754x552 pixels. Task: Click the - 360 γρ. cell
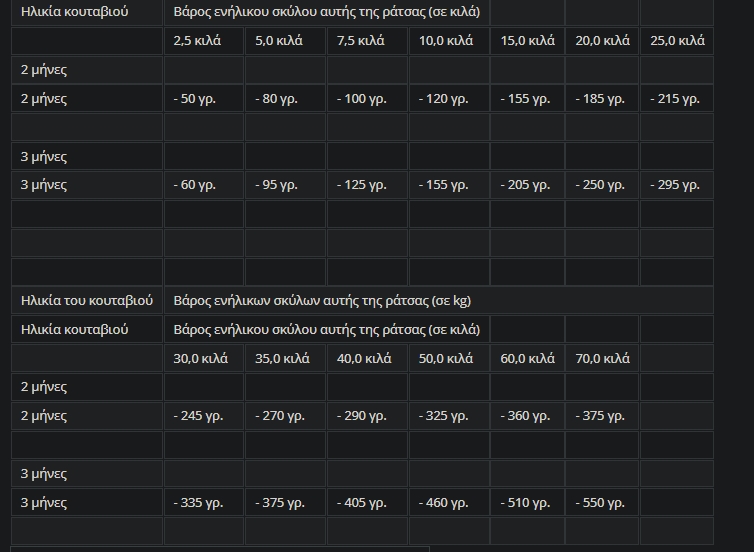pyautogui.click(x=528, y=416)
